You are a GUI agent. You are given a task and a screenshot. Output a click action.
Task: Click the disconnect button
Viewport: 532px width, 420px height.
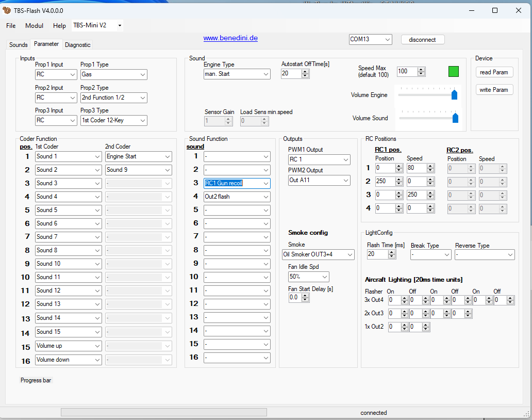[422, 40]
